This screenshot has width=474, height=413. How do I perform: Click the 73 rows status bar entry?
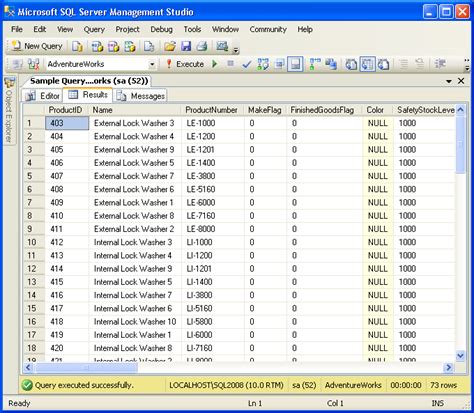[x=443, y=385]
